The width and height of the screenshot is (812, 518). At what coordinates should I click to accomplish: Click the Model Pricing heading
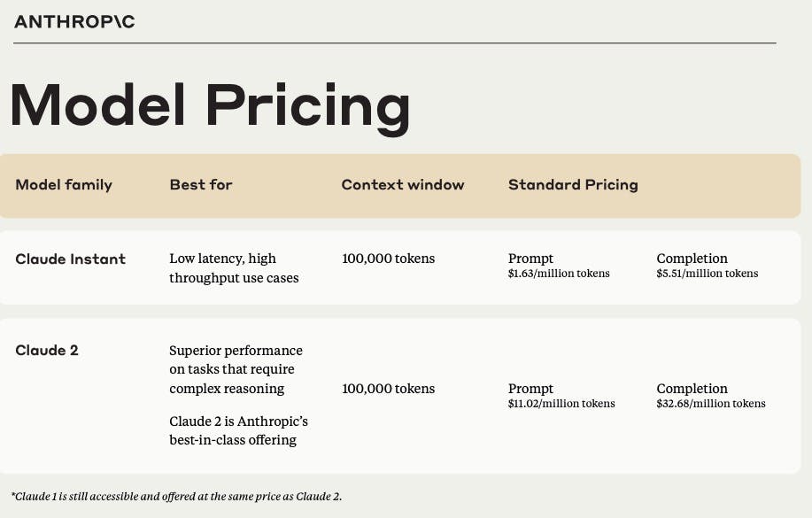[210, 107]
